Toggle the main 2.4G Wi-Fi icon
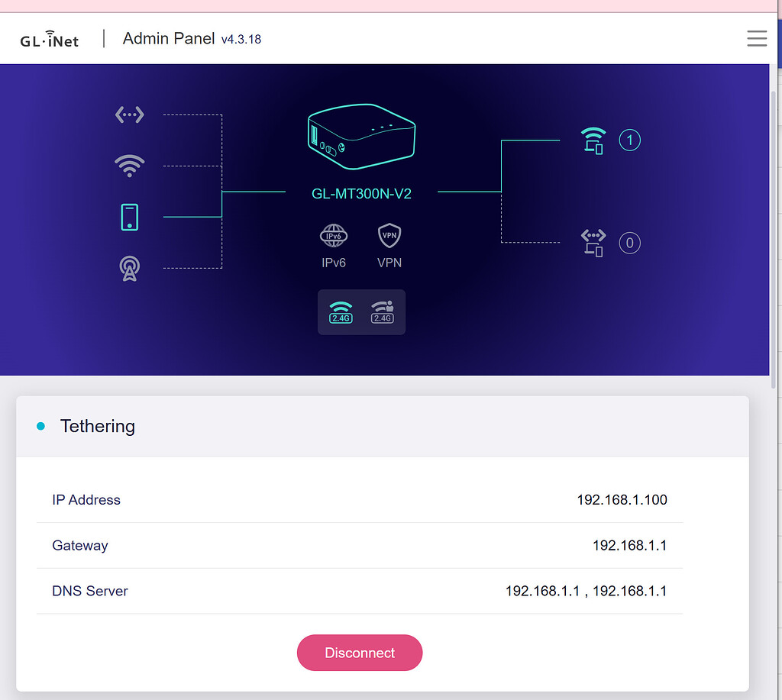This screenshot has width=782, height=700. click(x=341, y=311)
